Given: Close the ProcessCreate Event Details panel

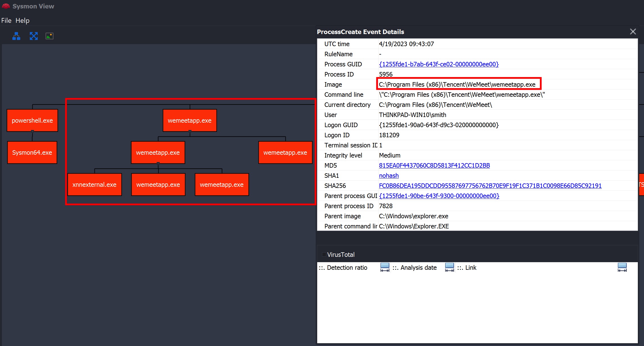Looking at the screenshot, I should coord(633,32).
